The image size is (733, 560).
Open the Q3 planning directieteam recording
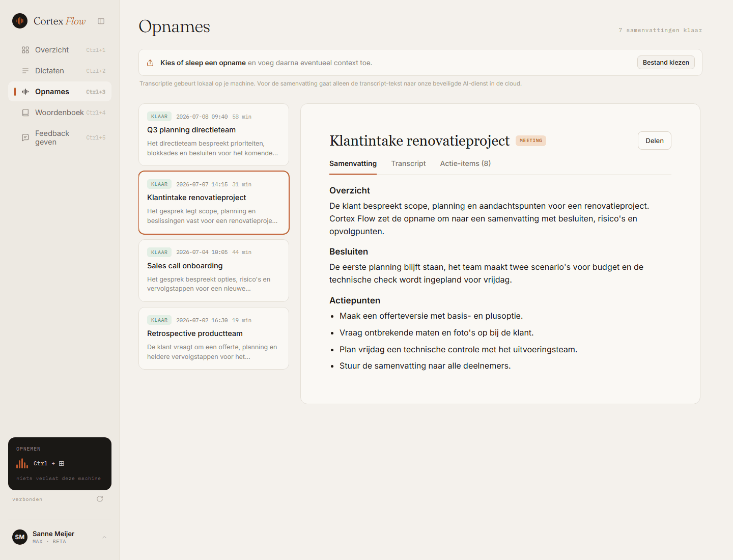tap(214, 134)
